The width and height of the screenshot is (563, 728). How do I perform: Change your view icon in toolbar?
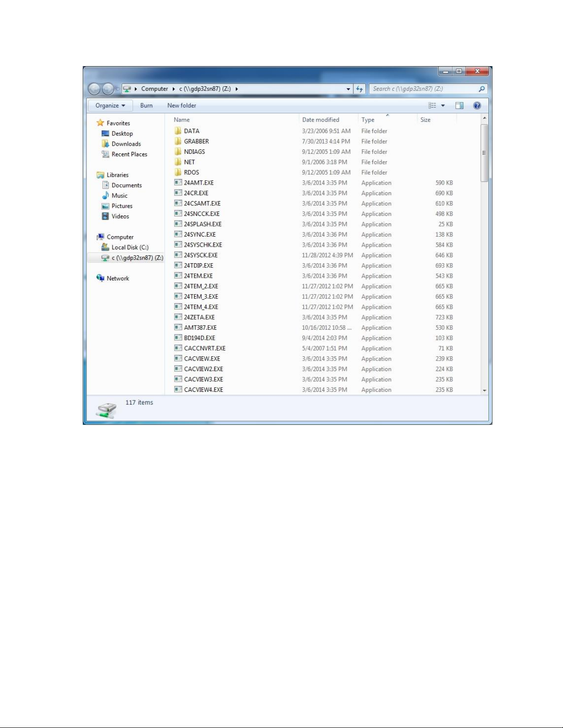pyautogui.click(x=432, y=106)
